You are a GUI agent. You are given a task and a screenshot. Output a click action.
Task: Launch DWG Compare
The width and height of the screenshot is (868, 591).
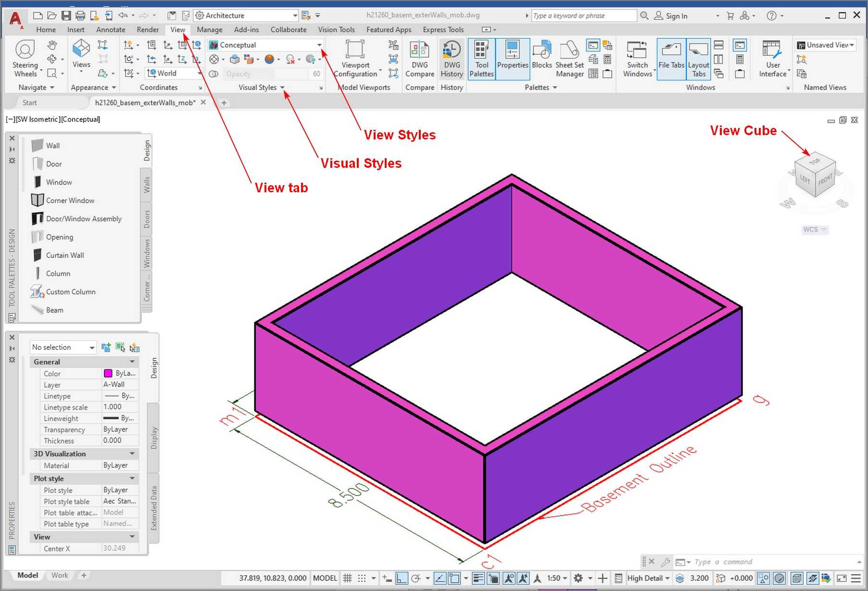(x=420, y=58)
